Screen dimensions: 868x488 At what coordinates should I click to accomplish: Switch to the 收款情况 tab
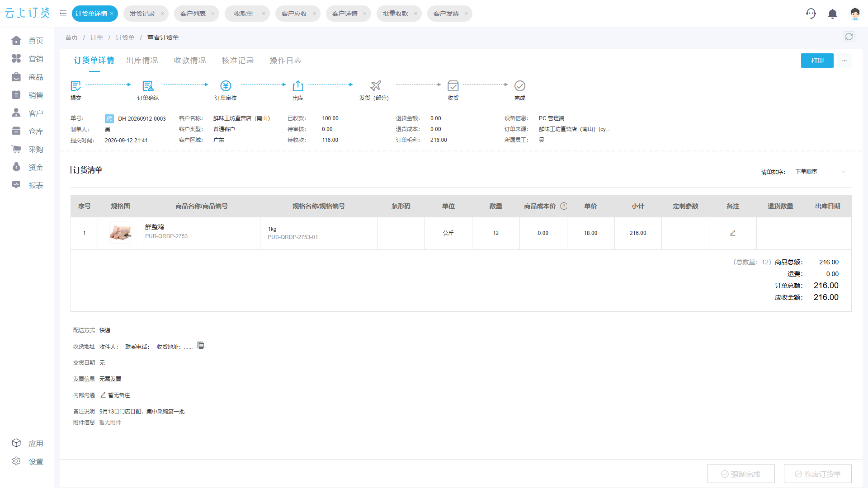[190, 61]
